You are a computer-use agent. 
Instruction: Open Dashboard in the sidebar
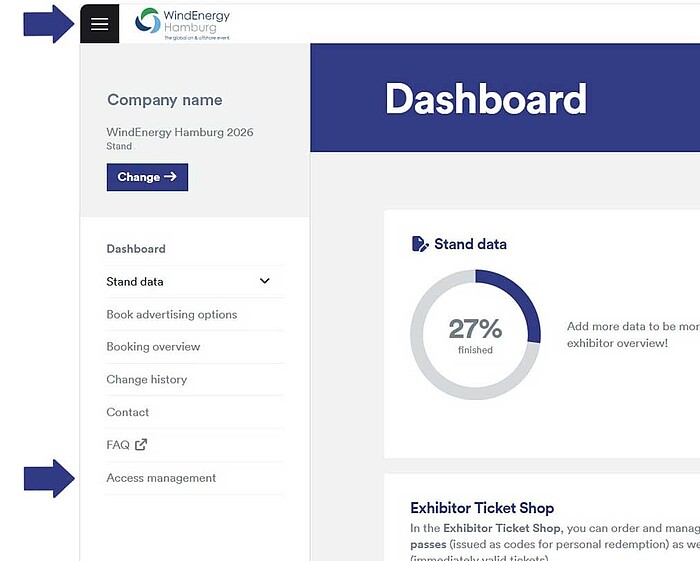(x=136, y=249)
